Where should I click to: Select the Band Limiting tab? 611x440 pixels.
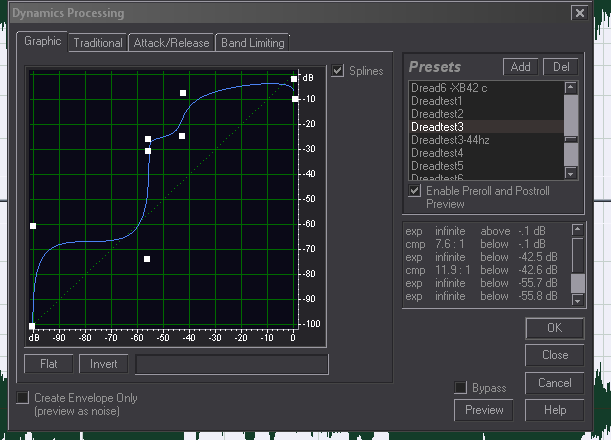pyautogui.click(x=253, y=43)
